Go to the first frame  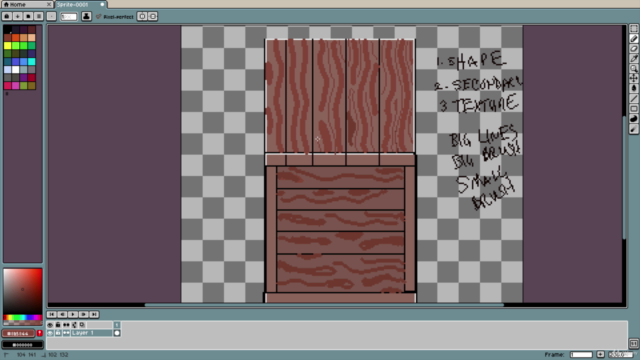pos(51,315)
